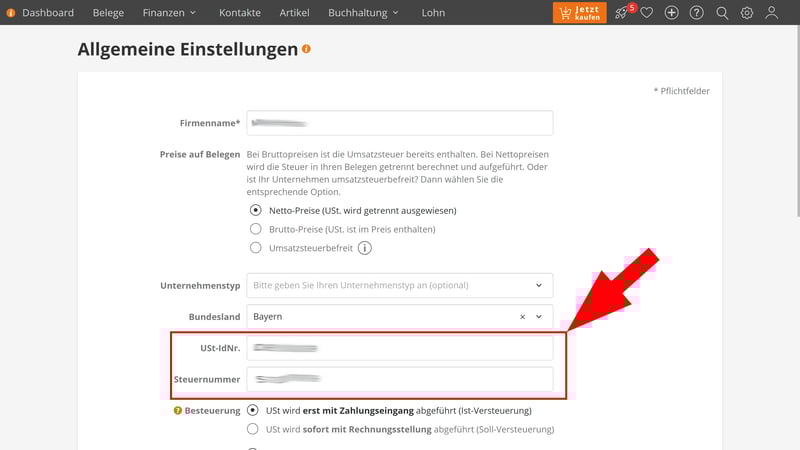Screen dimensions: 800x450
Task: Expand the Bundesland dropdown arrow
Action: coord(540,316)
